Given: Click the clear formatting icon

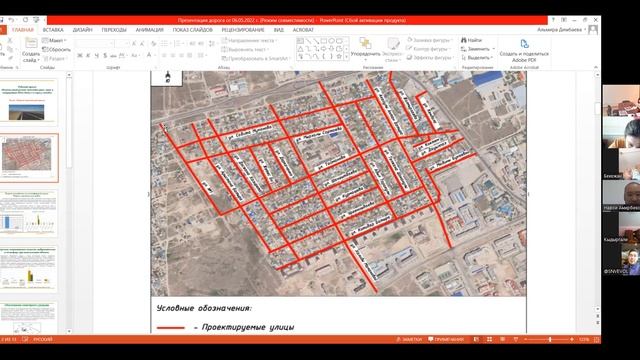Looking at the screenshot, I should pyautogui.click(x=153, y=43).
